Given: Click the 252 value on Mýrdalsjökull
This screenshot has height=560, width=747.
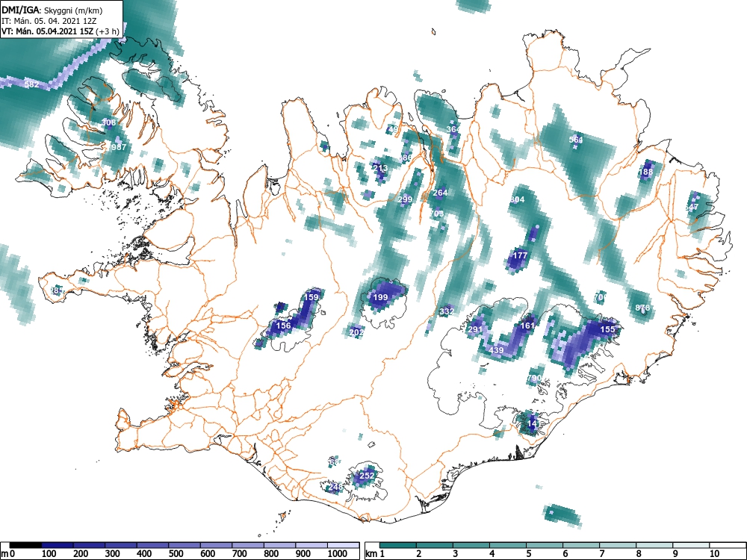Looking at the screenshot, I should click(367, 475).
